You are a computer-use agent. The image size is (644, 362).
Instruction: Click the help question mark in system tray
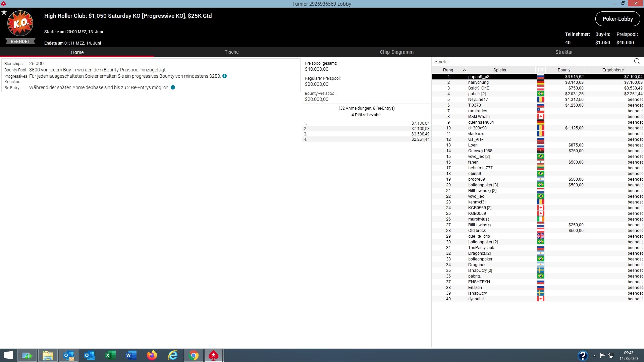click(583, 355)
